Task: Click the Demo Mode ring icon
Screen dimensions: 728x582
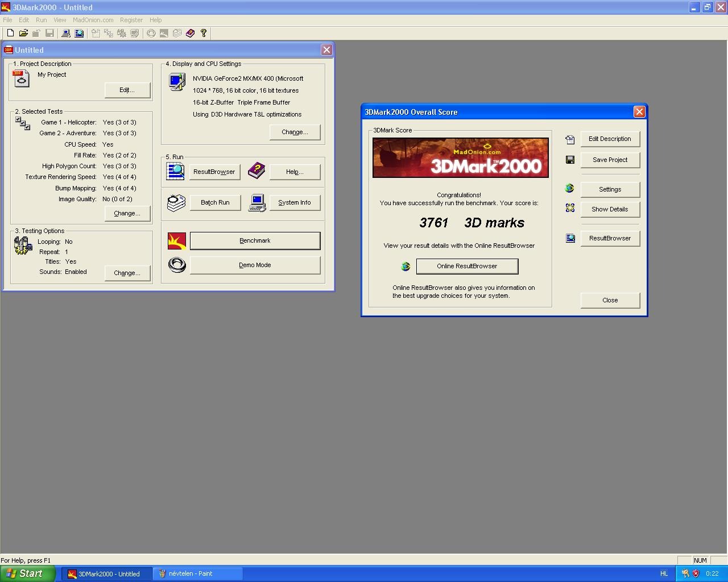Action: [x=177, y=265]
